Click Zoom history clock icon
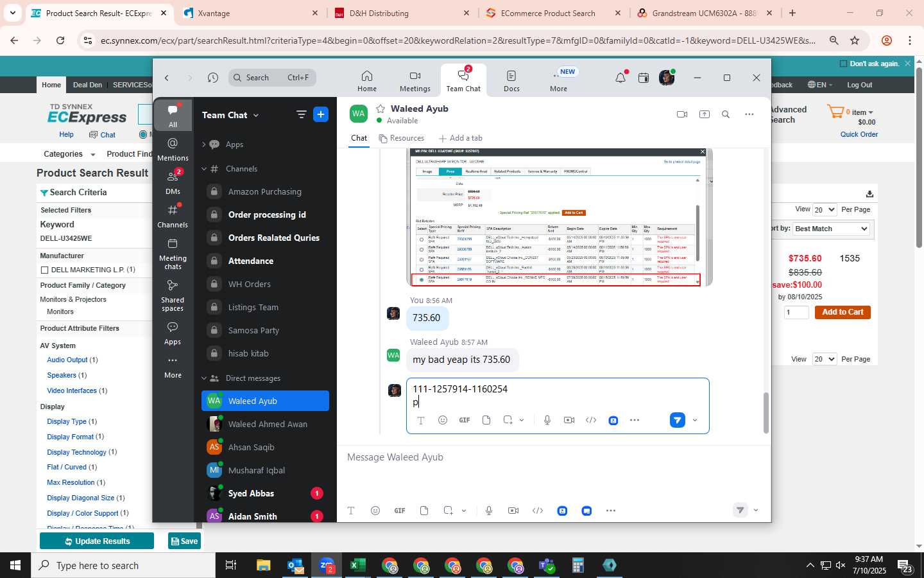This screenshot has height=578, width=924. [213, 78]
